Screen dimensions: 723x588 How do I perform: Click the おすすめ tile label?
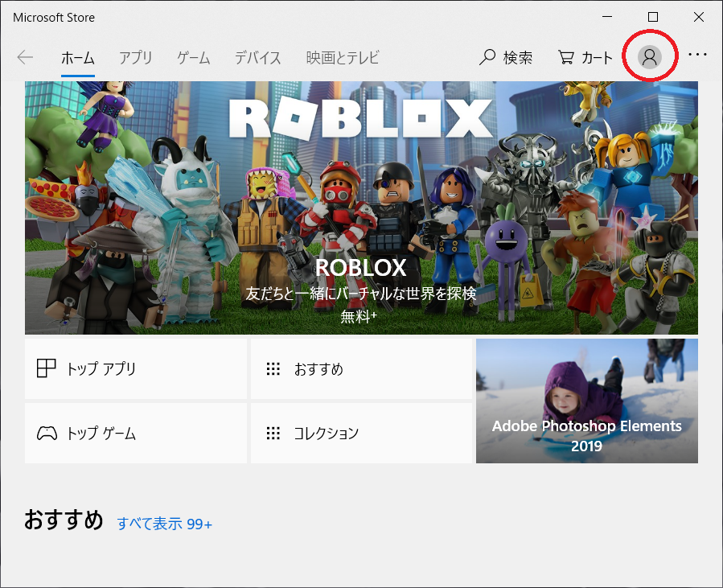(318, 369)
